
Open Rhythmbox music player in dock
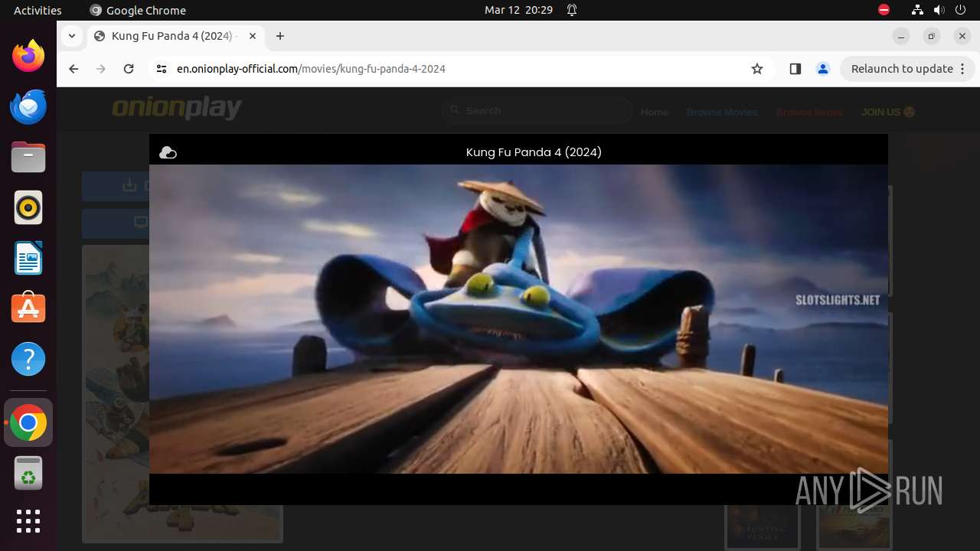(x=28, y=207)
